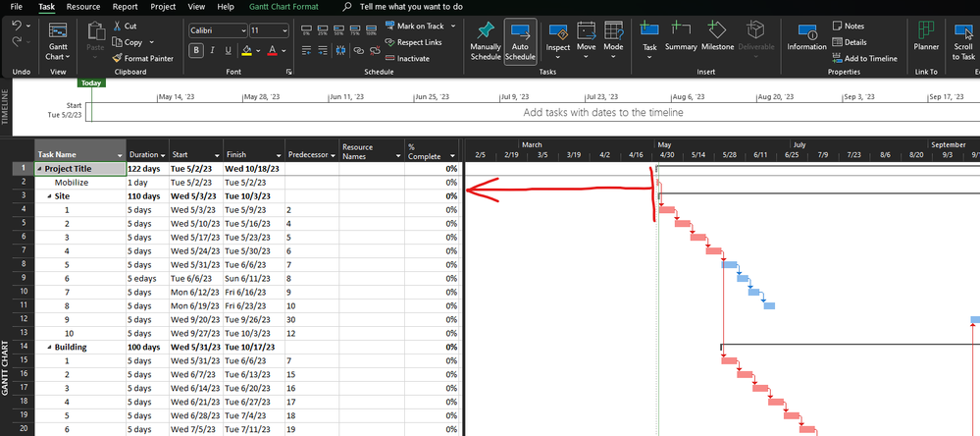This screenshot has height=436, width=980.
Task: Link the selected tasks
Action: tap(358, 51)
